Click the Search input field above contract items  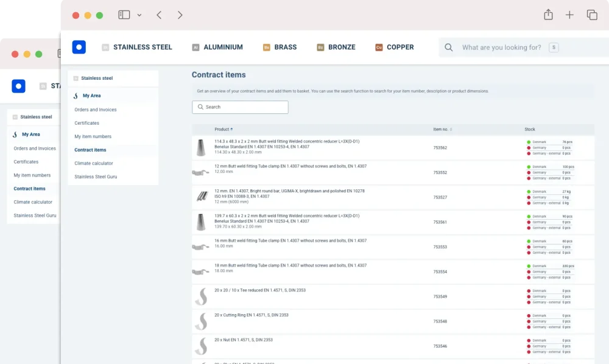240,107
